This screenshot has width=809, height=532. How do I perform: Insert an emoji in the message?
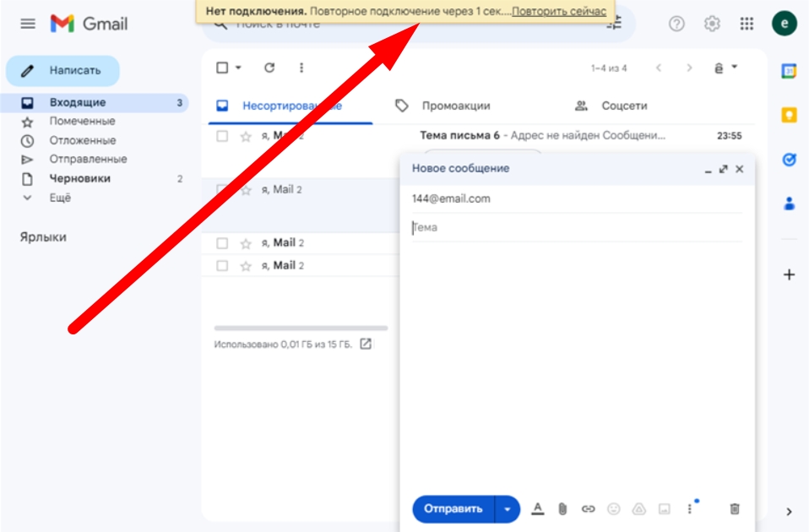click(613, 509)
